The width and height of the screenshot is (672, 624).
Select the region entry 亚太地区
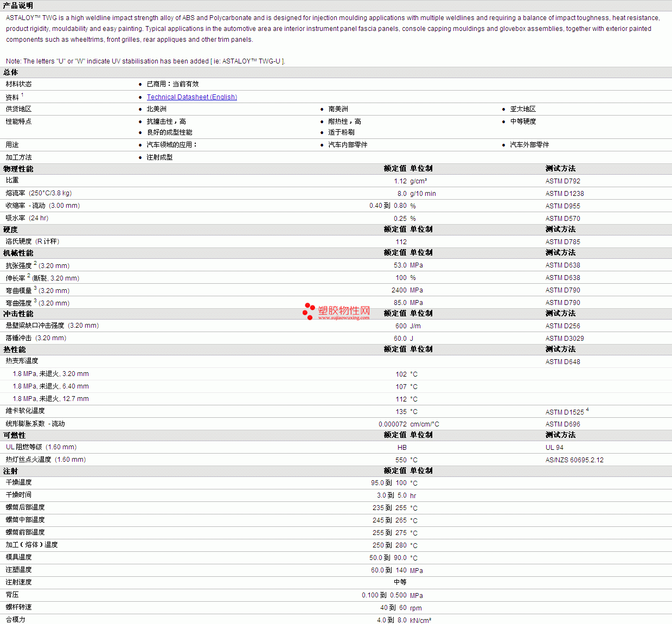[x=523, y=109]
